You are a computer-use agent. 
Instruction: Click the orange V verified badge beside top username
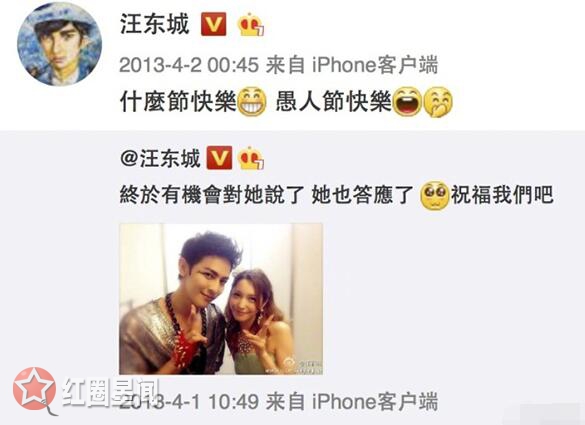(213, 24)
